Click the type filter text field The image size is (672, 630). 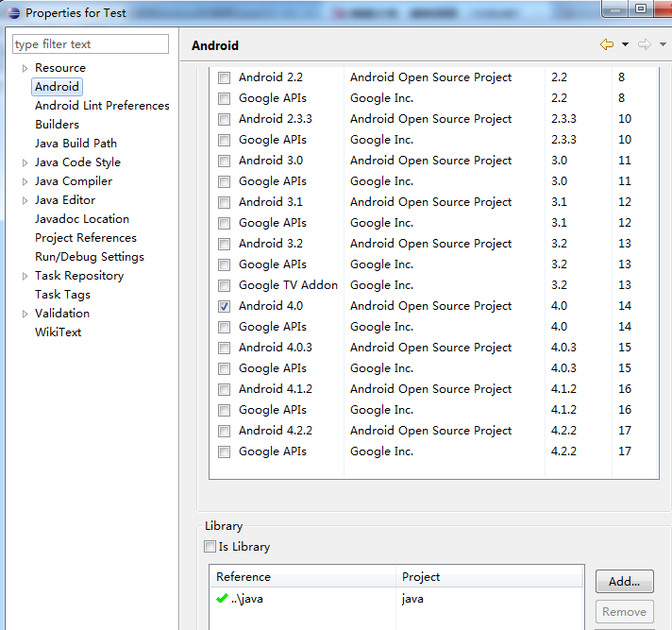(91, 44)
